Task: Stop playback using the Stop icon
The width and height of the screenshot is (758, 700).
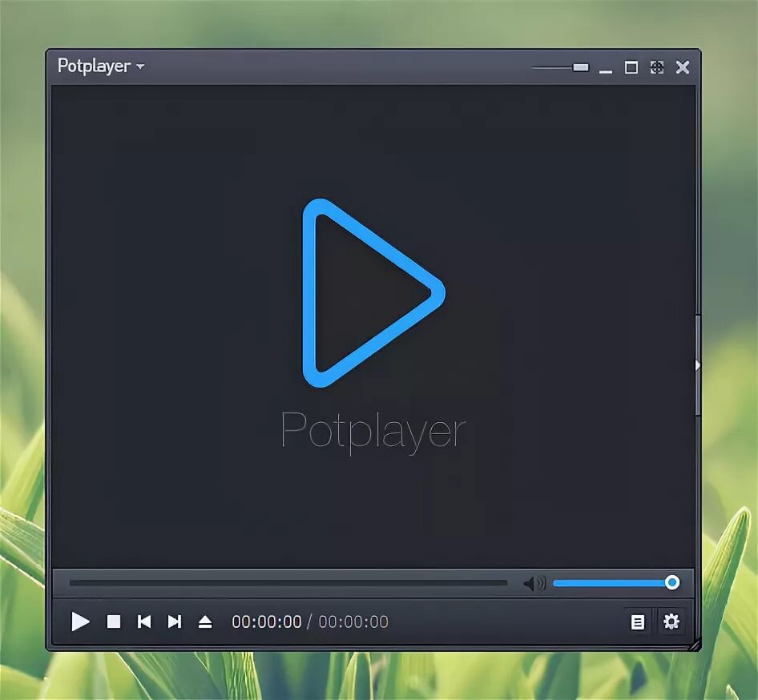Action: 113,622
